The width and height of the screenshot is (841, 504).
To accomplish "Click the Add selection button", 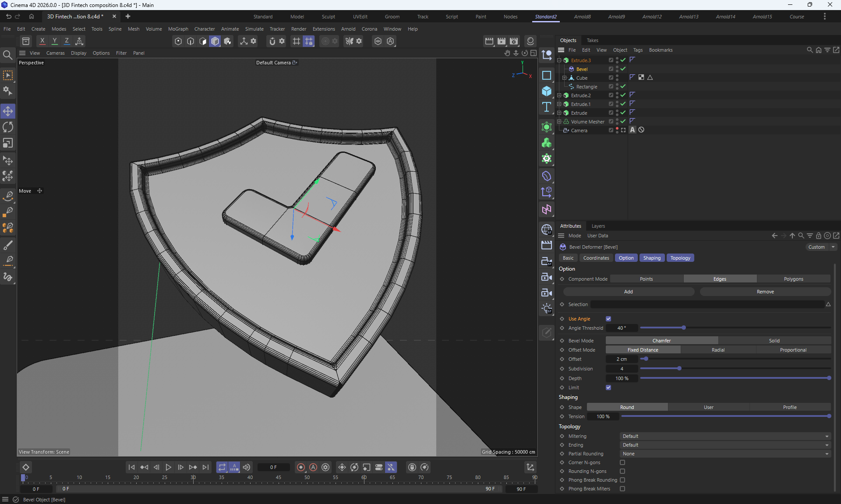I will [x=628, y=292].
